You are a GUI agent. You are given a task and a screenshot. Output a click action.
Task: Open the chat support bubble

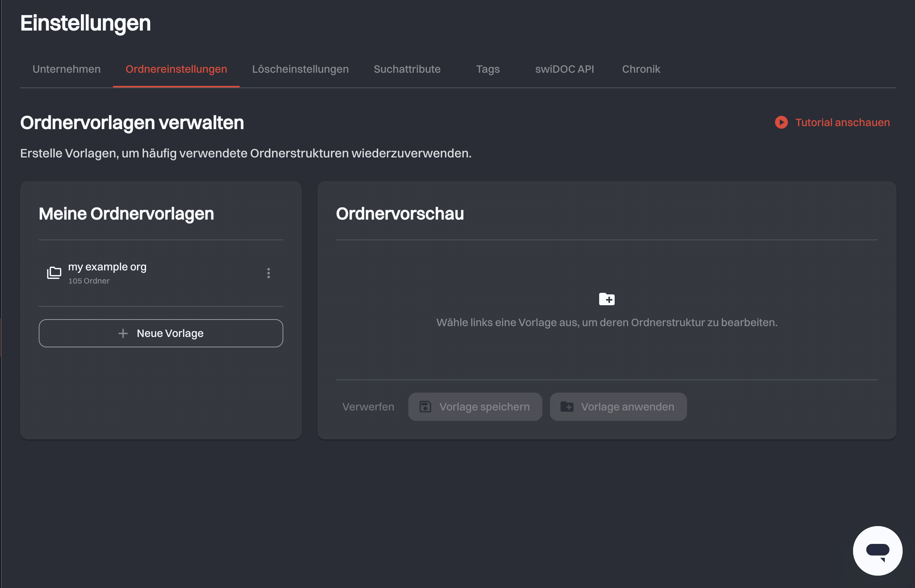point(877,550)
